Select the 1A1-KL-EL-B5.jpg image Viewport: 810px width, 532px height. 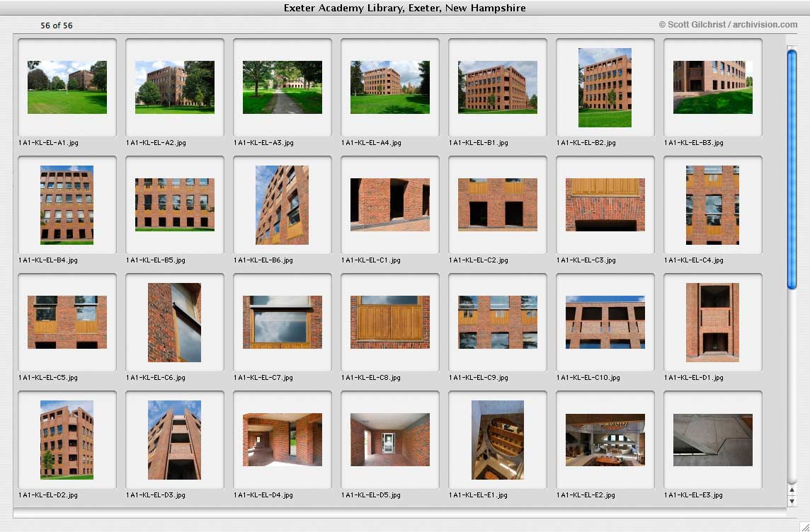(x=175, y=205)
